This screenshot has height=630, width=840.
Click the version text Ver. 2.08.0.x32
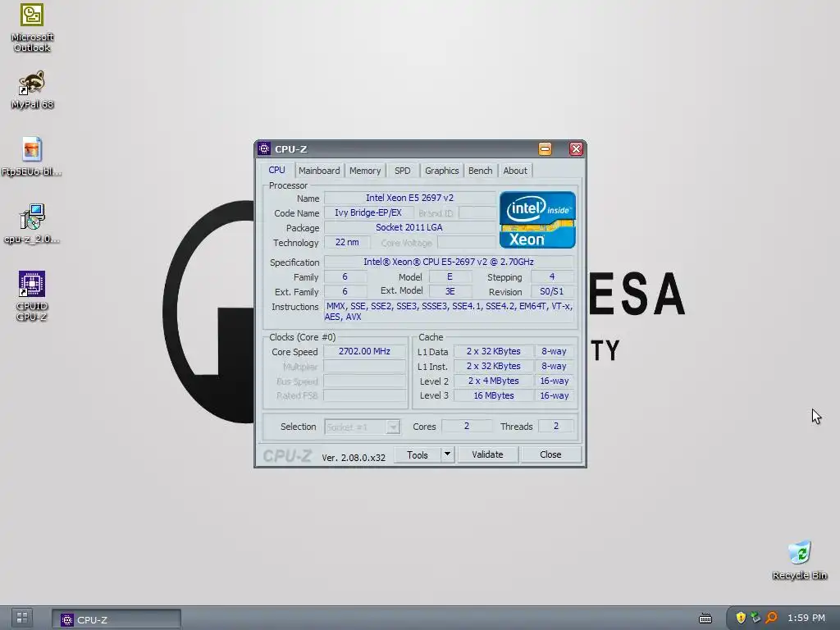click(x=354, y=458)
